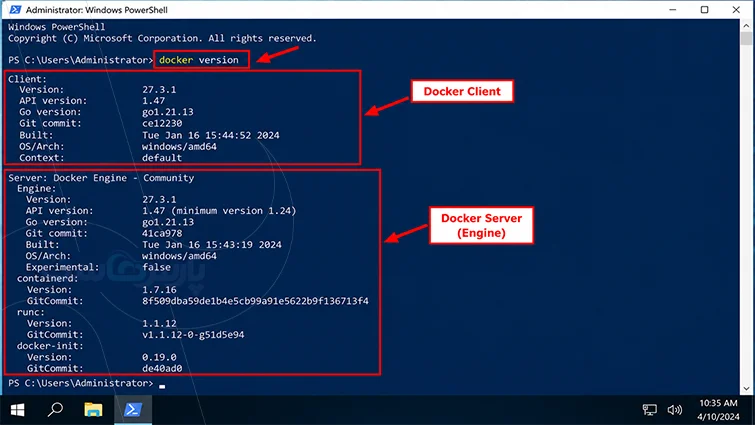Launch File Explorer from taskbar
Screen dimensions: 755x425
[93, 410]
